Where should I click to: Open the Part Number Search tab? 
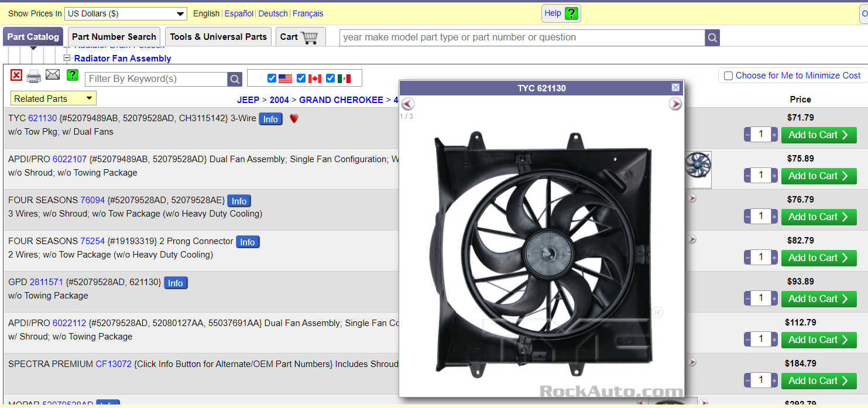tap(114, 37)
